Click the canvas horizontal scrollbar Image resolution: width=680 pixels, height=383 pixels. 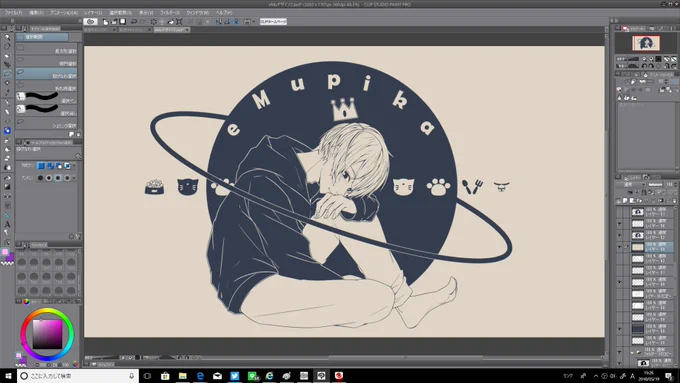pos(405,357)
